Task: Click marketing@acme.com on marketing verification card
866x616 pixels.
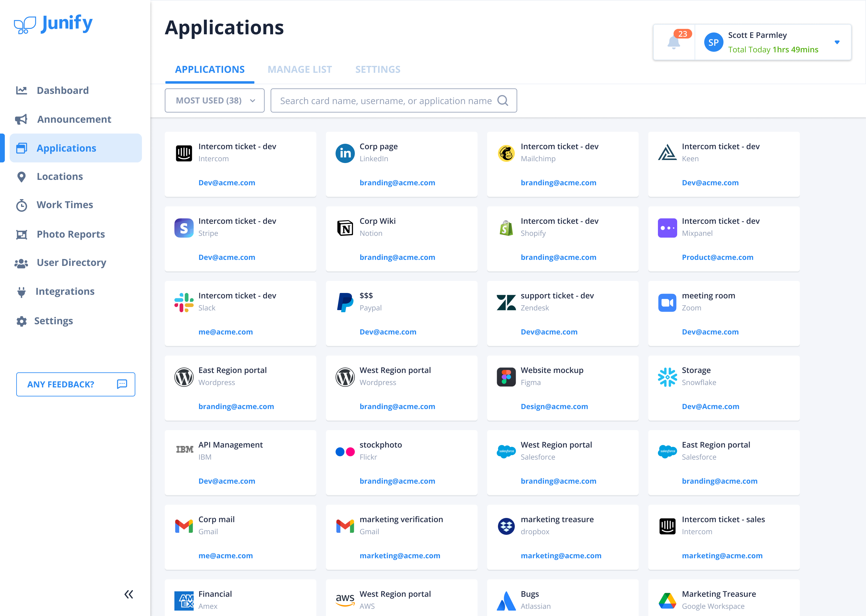Action: [400, 556]
